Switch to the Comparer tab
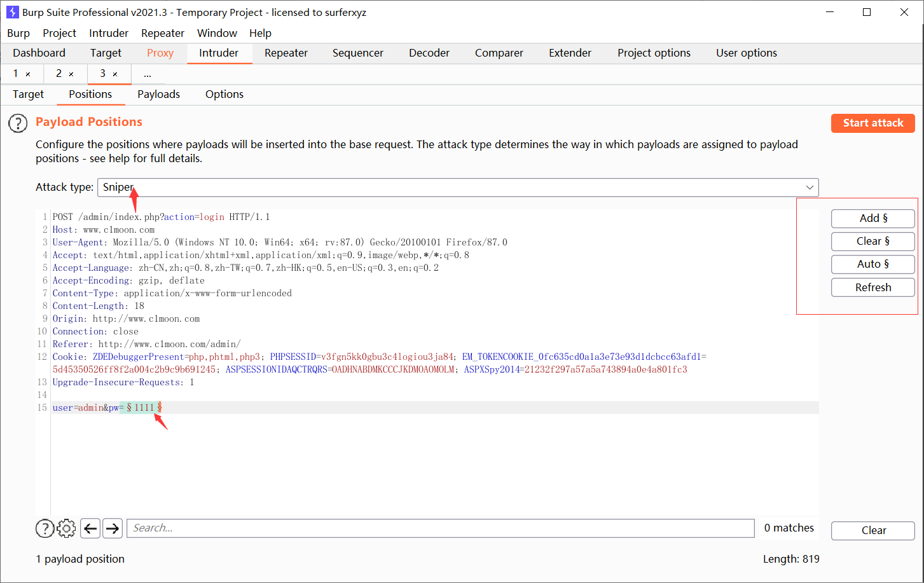The width and height of the screenshot is (924, 583). coord(499,53)
